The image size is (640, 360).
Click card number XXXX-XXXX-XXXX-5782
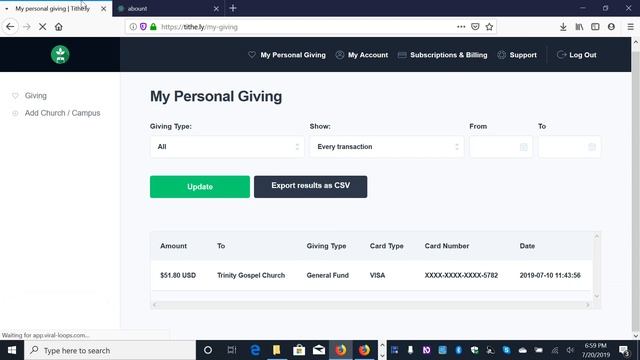click(461, 276)
